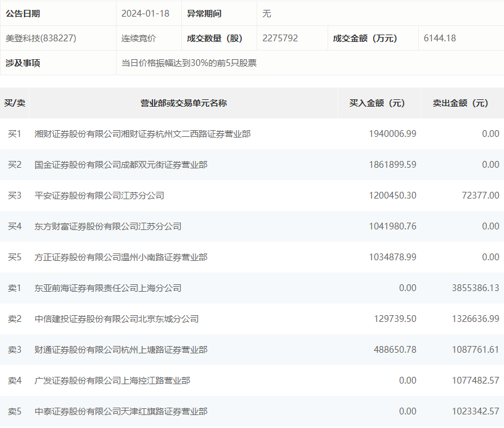This screenshot has height=428, width=504.
Task: Click the 营业部或交易单元名称 column header
Action: [x=184, y=103]
